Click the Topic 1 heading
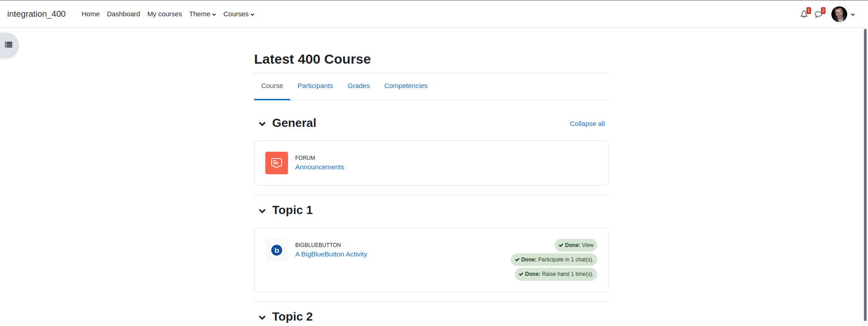This screenshot has height=326, width=868. (292, 210)
